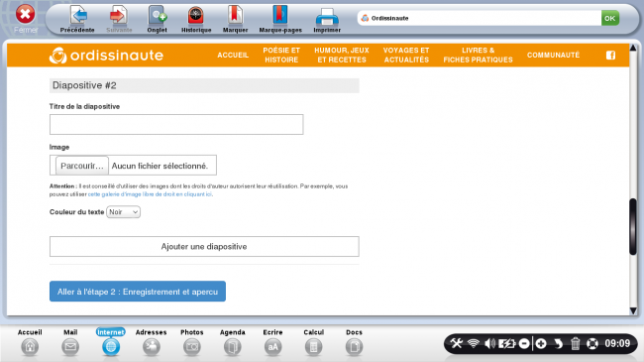
Task: Open VOYAGES ET ACTUALITÉS menu
Action: pyautogui.click(x=406, y=56)
